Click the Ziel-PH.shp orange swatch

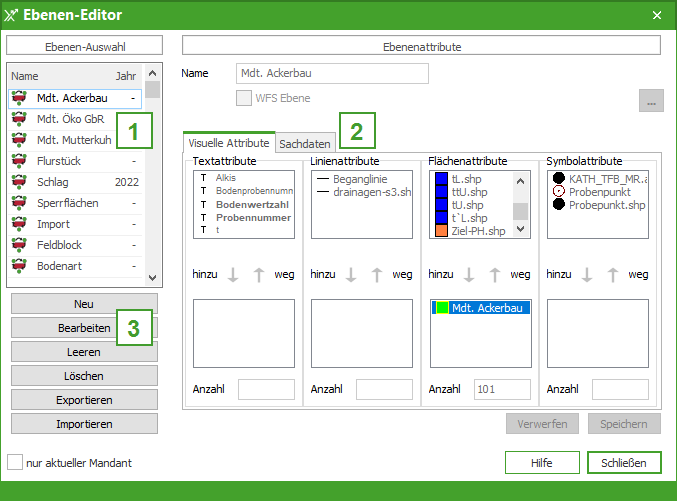pyautogui.click(x=441, y=231)
